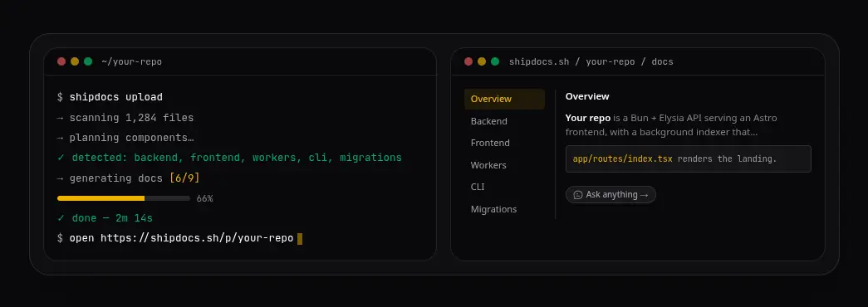Click the "shipdocs upload" command line

click(x=110, y=97)
